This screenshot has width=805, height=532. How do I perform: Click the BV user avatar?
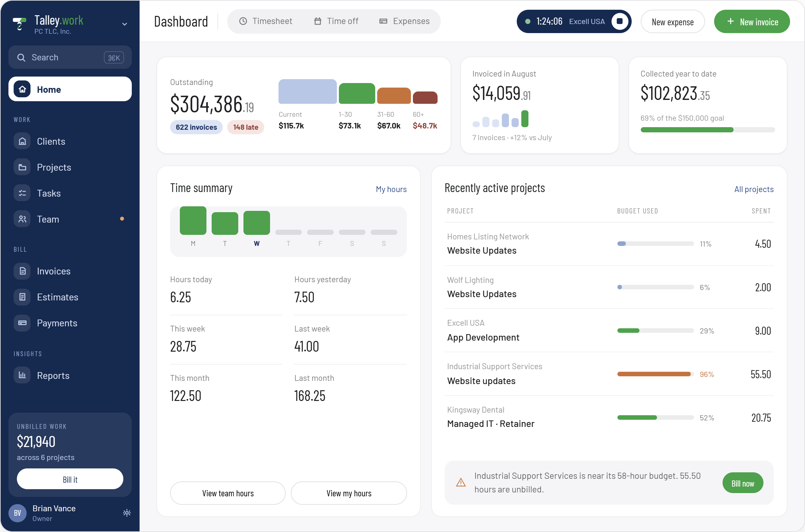pos(17,513)
